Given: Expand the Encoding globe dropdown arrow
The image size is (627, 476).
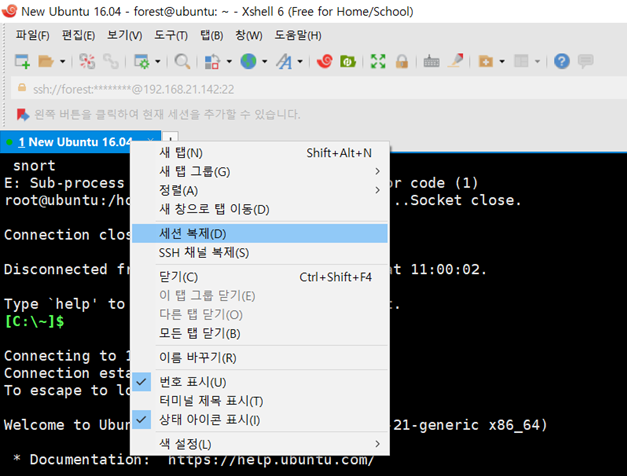Looking at the screenshot, I should tap(264, 62).
